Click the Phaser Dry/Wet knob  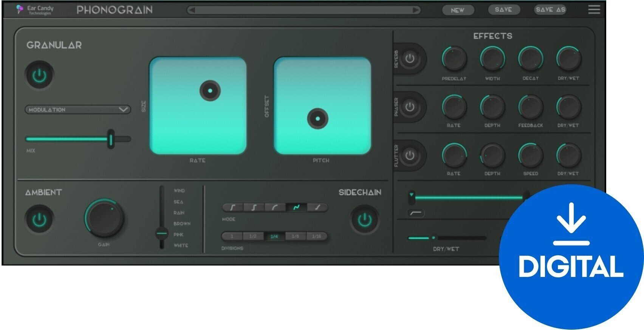coord(568,107)
